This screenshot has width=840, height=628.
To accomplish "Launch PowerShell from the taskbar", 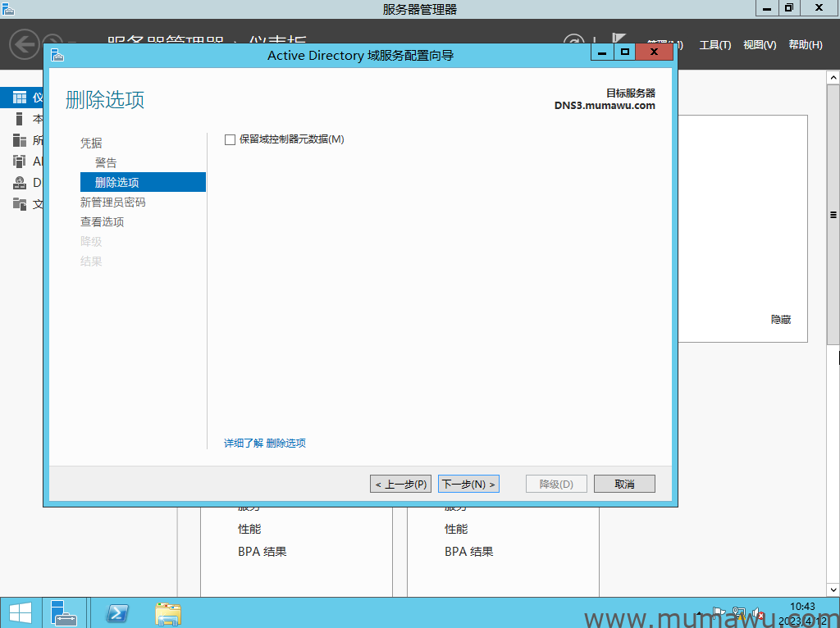I will (117, 613).
